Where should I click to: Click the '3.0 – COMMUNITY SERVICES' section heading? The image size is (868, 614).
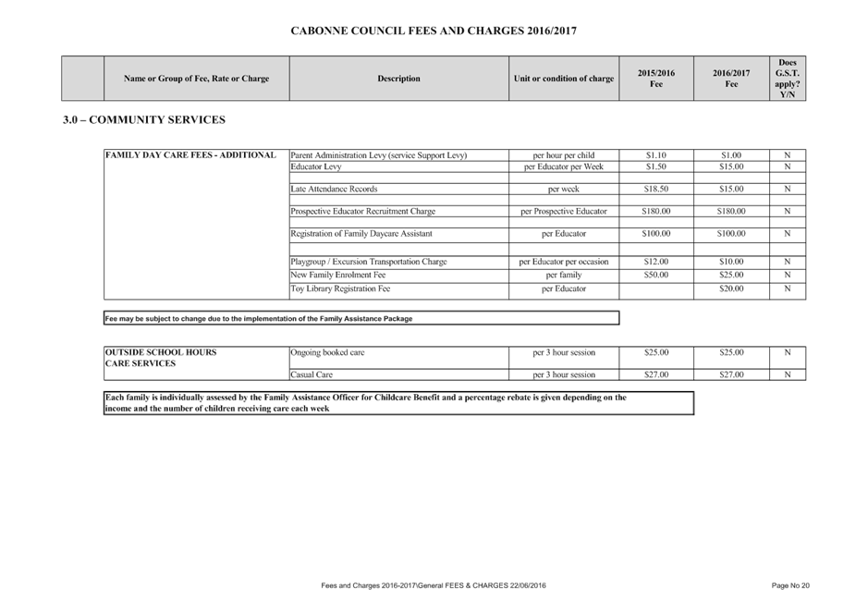point(144,120)
